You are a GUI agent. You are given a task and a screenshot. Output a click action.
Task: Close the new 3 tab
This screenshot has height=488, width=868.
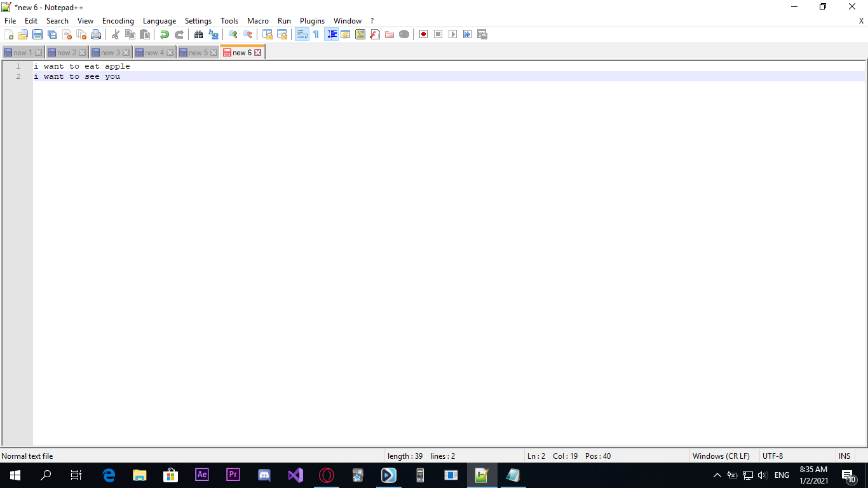(x=126, y=53)
